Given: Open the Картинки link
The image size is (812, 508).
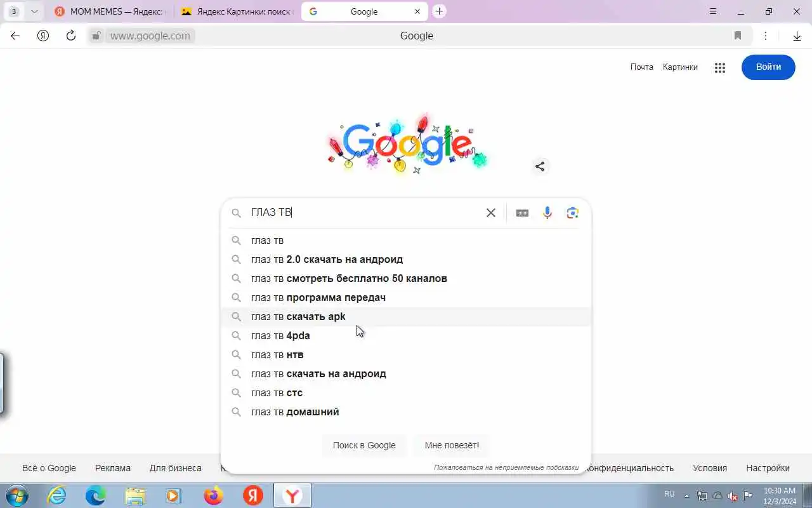Looking at the screenshot, I should click(680, 67).
